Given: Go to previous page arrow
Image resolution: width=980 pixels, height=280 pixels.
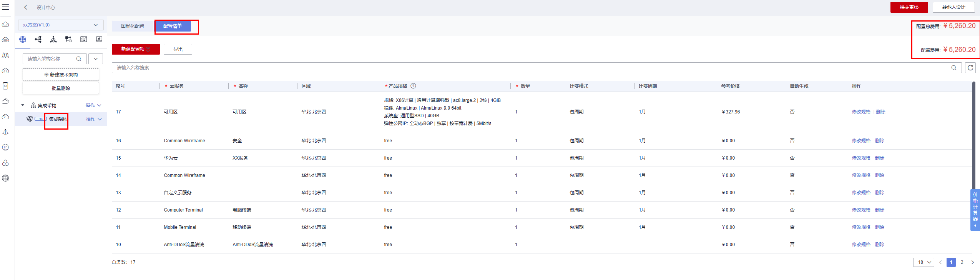Looking at the screenshot, I should (x=940, y=262).
